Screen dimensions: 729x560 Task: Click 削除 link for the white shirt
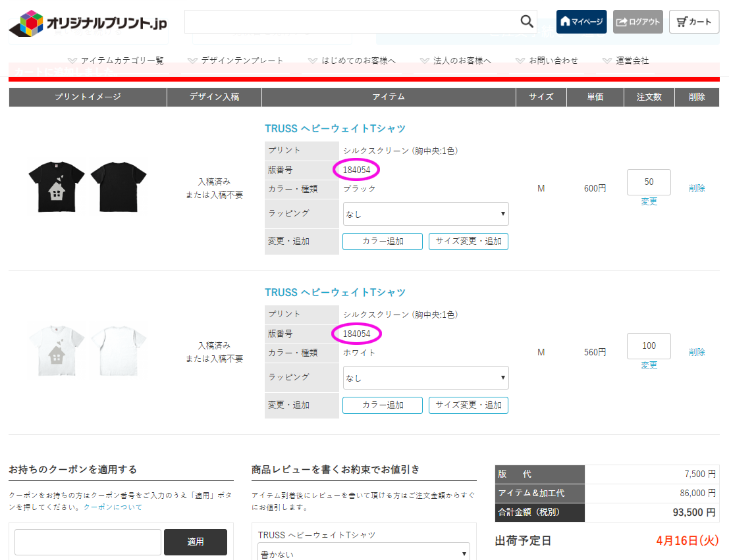[x=697, y=352]
